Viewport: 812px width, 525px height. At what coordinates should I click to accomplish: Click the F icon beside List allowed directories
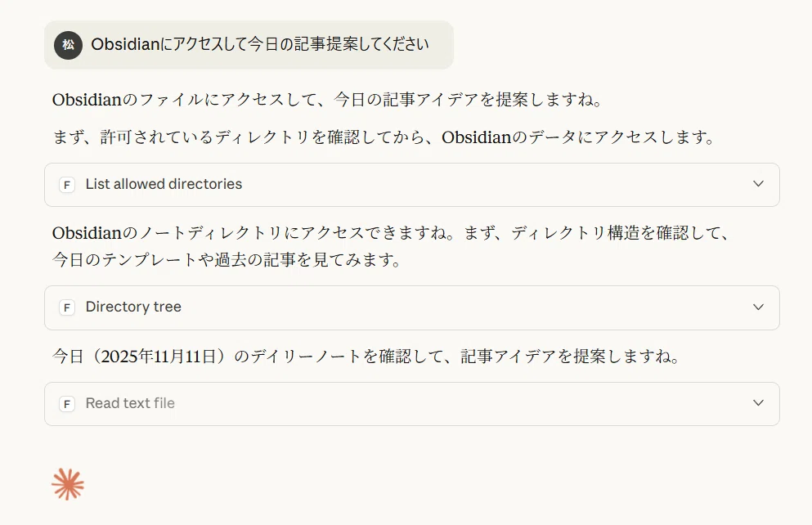pos(67,185)
